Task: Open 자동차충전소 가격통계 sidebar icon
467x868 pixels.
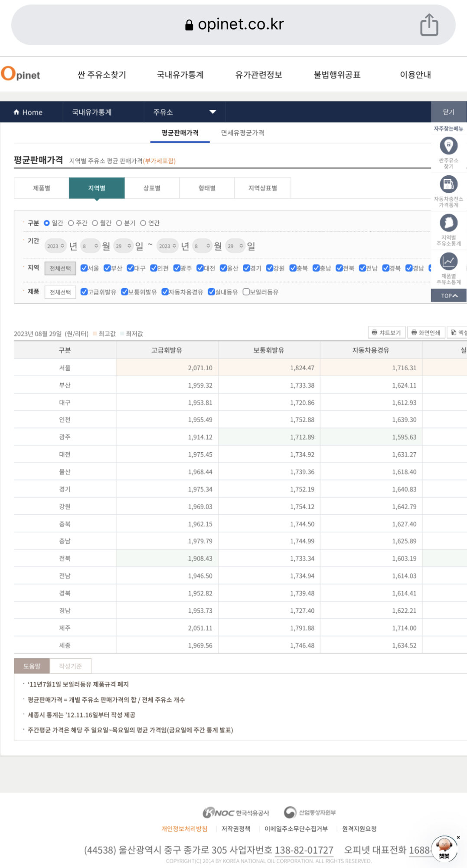Action: pyautogui.click(x=448, y=184)
